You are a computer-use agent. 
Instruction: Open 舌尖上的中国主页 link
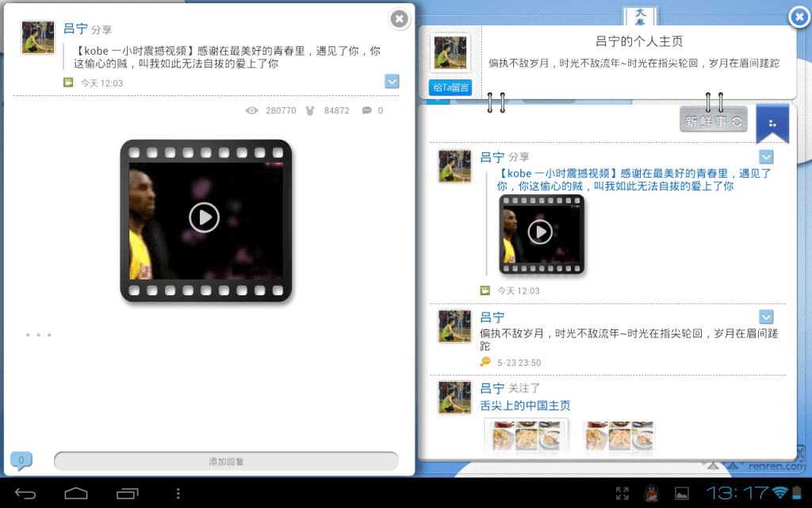tap(525, 406)
